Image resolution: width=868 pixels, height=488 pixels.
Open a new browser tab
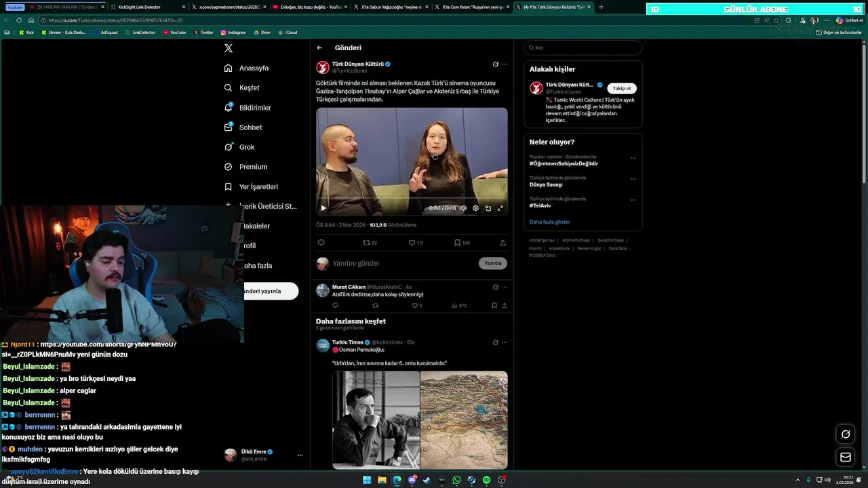click(601, 7)
